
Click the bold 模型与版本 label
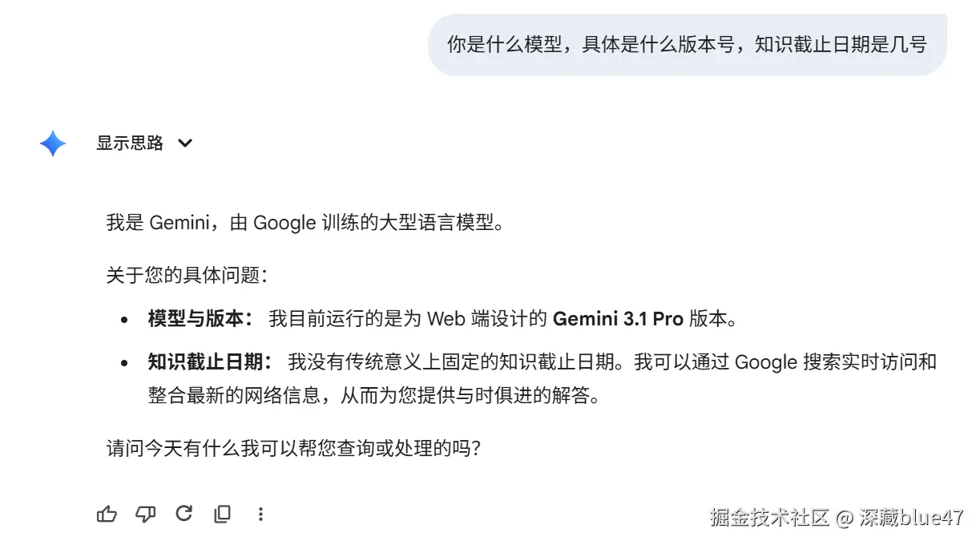pyautogui.click(x=200, y=319)
